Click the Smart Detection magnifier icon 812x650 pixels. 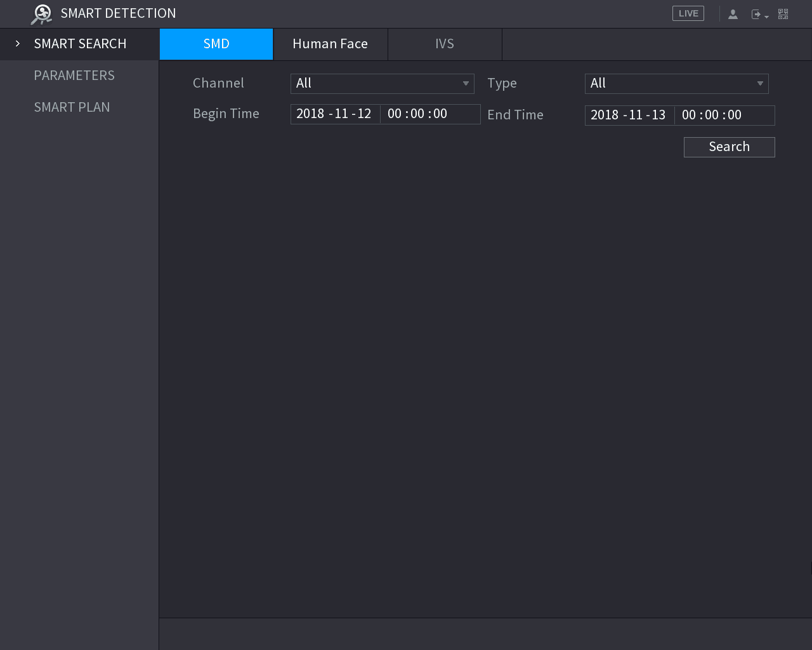point(41,14)
